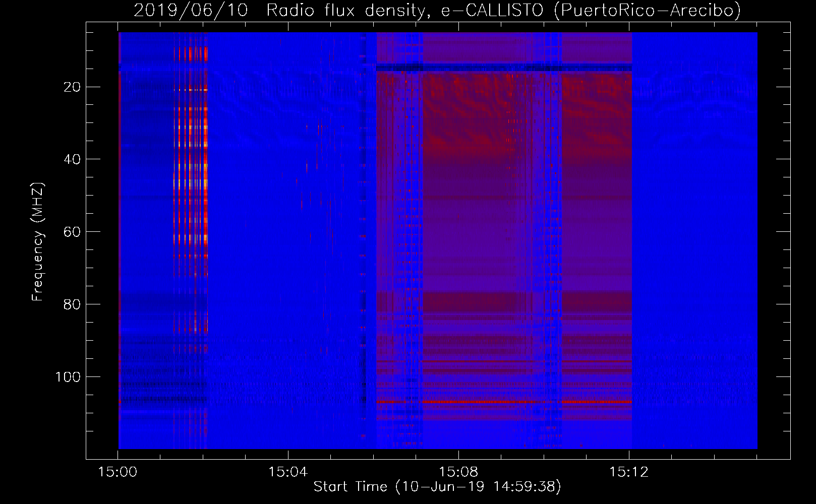This screenshot has width=816, height=504.
Task: Click the 'Frequency (MHZ)' axis label
Action: point(38,242)
